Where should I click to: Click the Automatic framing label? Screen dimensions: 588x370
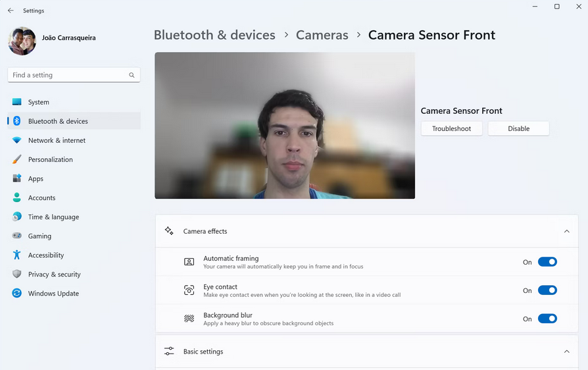231,258
